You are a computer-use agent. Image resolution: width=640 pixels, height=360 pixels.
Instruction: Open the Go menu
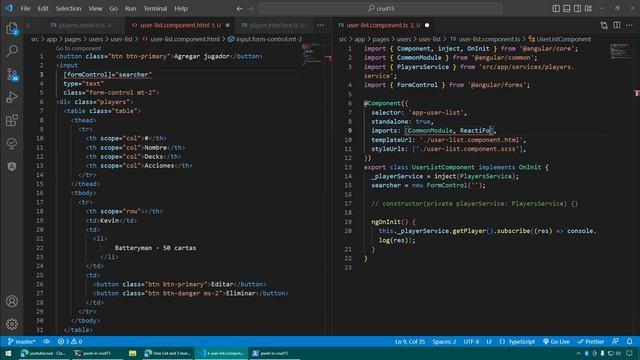coord(113,9)
